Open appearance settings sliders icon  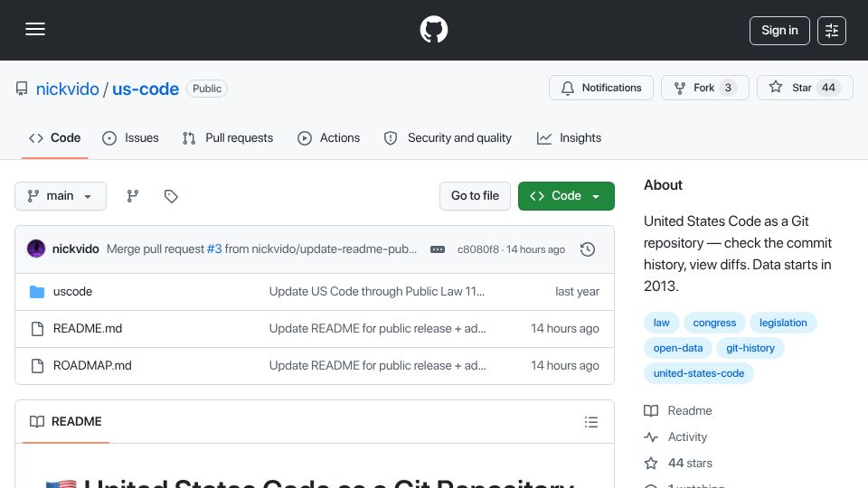pos(832,31)
